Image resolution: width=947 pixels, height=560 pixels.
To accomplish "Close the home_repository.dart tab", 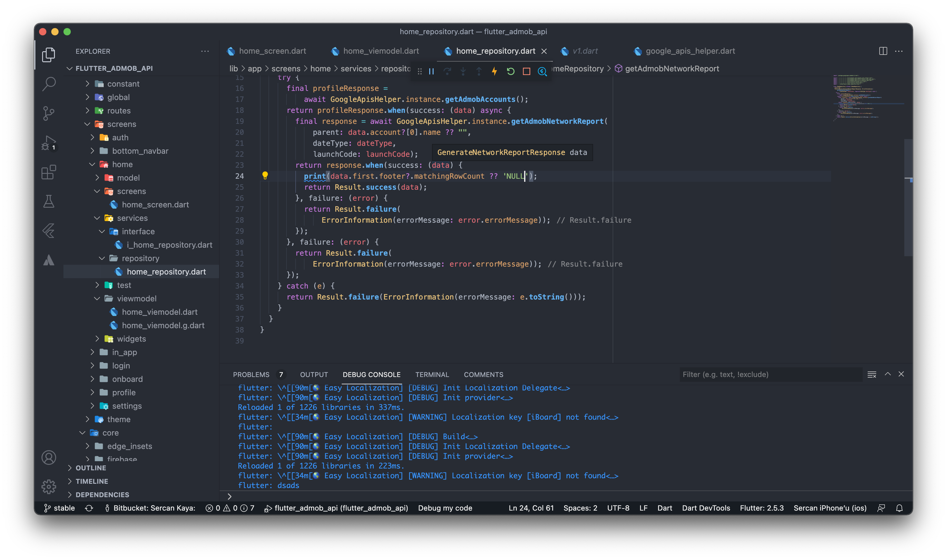I will coord(544,51).
